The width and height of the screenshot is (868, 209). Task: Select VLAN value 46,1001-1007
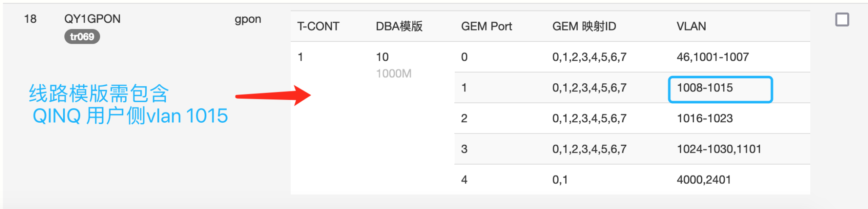(712, 57)
